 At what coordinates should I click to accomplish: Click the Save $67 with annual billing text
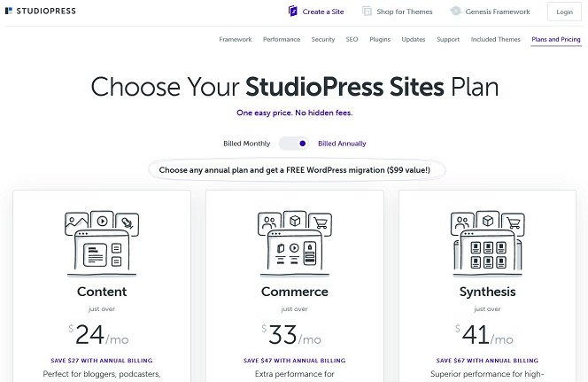(x=487, y=360)
